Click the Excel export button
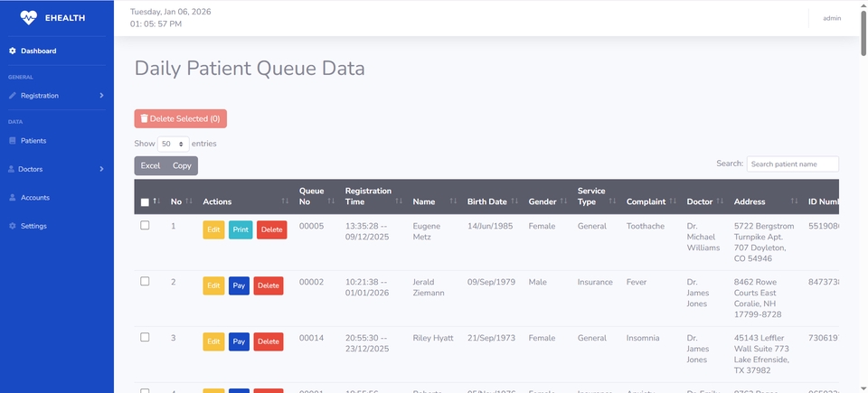This screenshot has height=393, width=868. click(x=150, y=165)
